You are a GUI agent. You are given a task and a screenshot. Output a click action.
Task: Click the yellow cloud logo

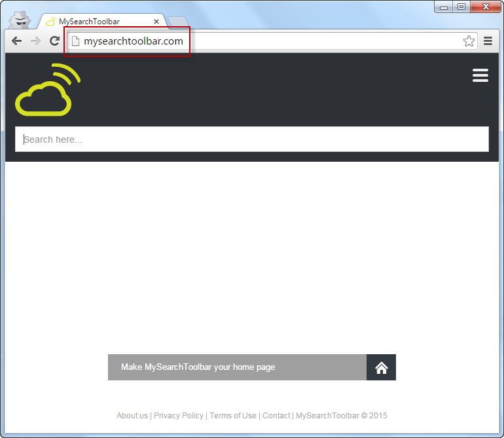pyautogui.click(x=48, y=90)
